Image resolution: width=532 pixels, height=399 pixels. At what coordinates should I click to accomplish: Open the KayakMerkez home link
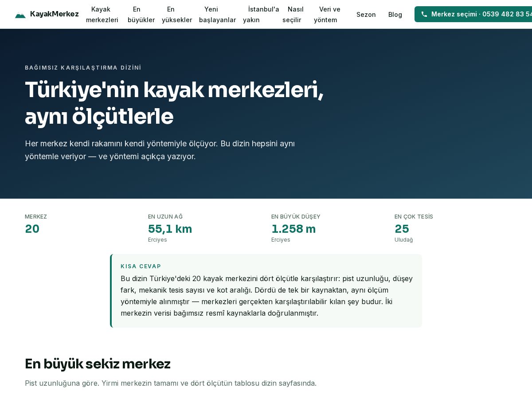point(47,14)
